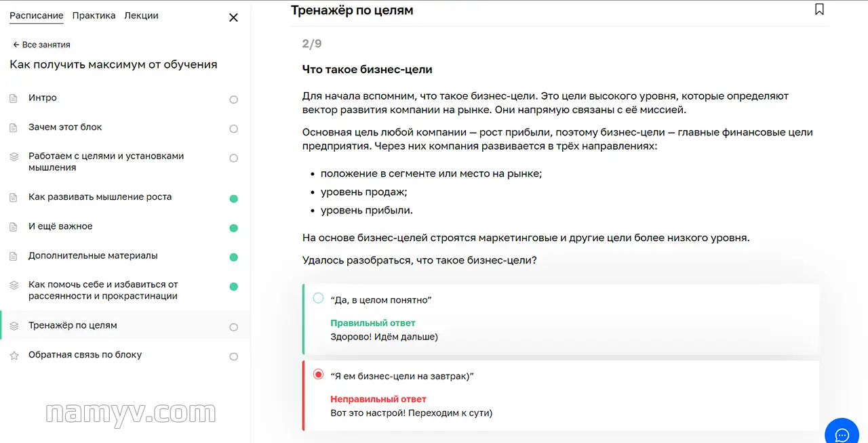Click the bookmark icon in the top right

coord(819,9)
